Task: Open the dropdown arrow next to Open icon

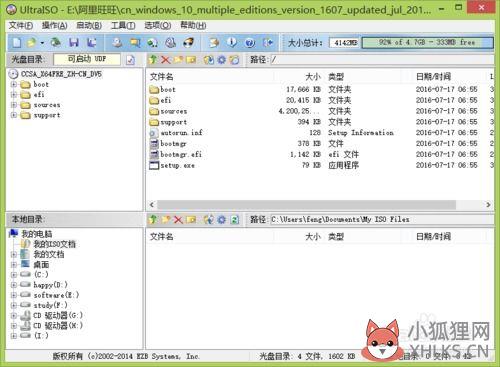Action: tap(42, 43)
